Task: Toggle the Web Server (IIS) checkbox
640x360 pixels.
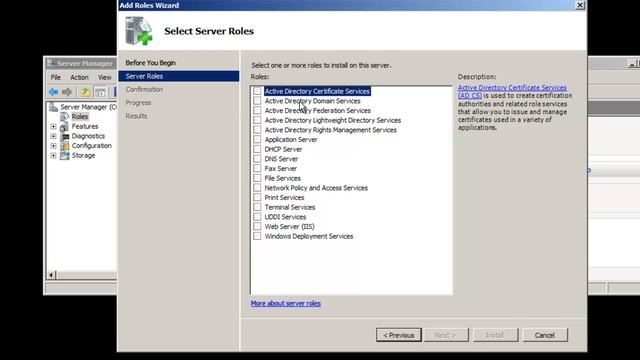Action: (257, 226)
